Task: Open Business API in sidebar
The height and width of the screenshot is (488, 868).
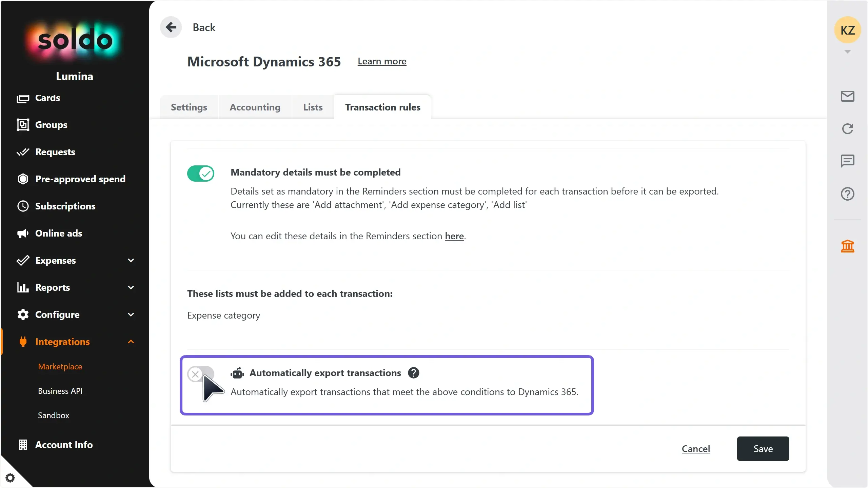Action: (x=60, y=391)
